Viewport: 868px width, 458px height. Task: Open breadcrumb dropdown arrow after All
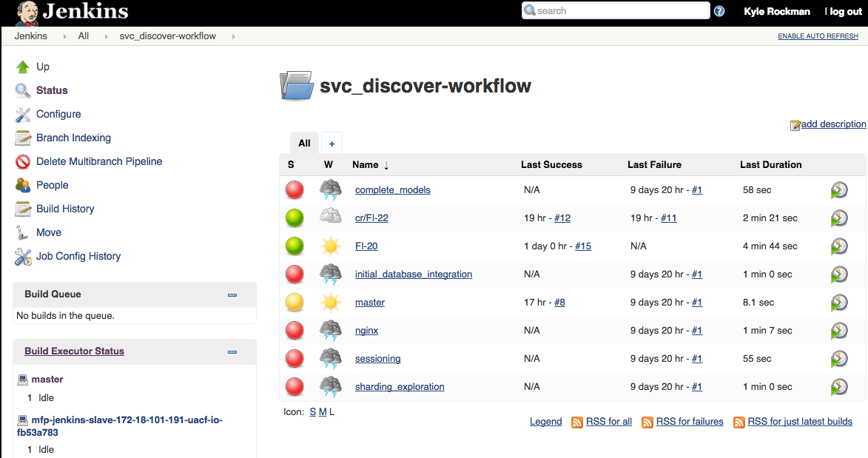107,36
